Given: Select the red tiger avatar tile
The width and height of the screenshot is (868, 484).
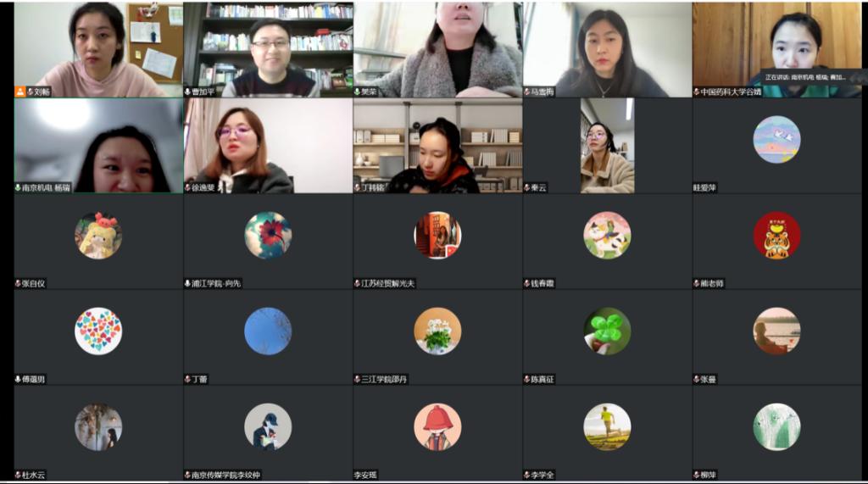Looking at the screenshot, I should (776, 236).
